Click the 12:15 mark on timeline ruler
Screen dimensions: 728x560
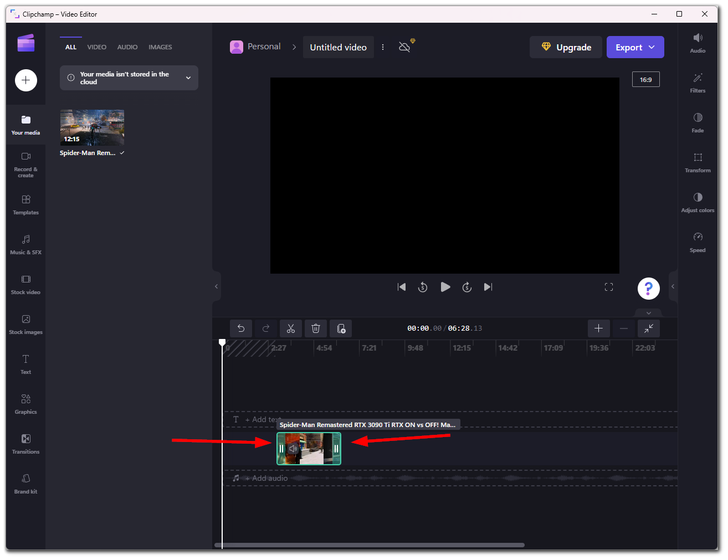coord(462,348)
